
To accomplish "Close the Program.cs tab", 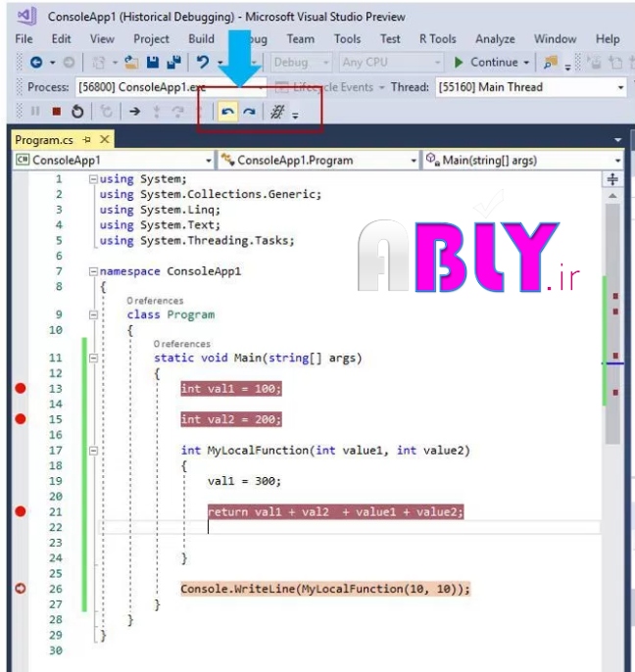I will tap(105, 139).
